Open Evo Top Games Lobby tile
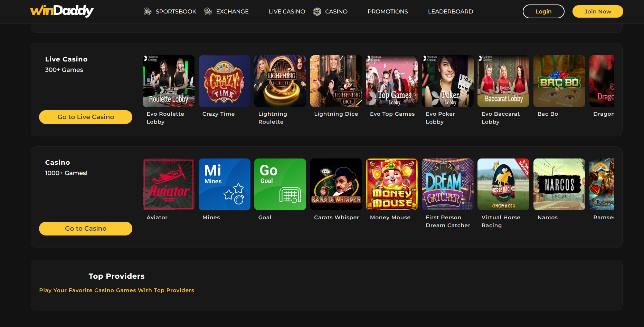644x327 pixels. 392,81
